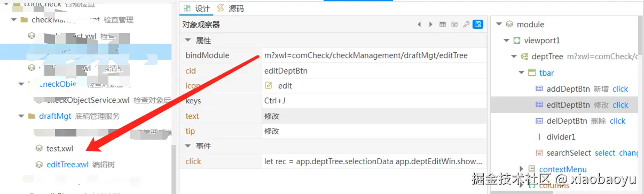This screenshot has height=194, width=644.
Task: Click the searchSelect component icon
Action: pos(539,153)
